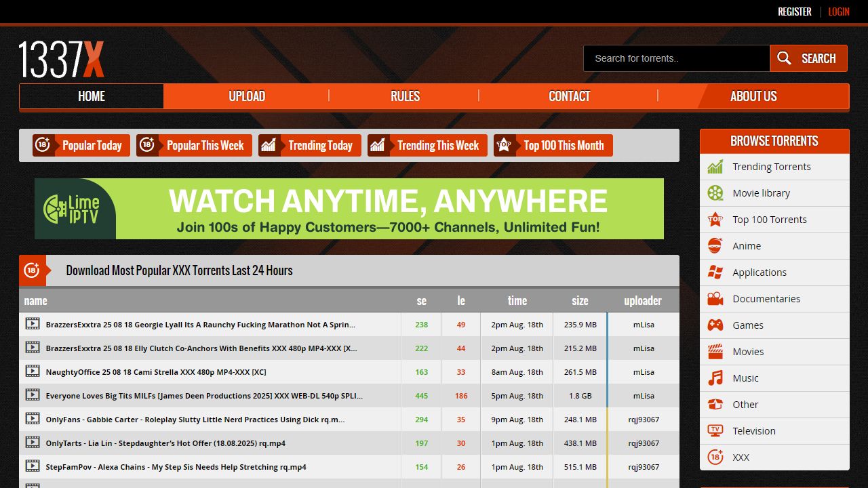This screenshot has width=868, height=488.
Task: Click the SEARCH button label
Action: (x=818, y=58)
